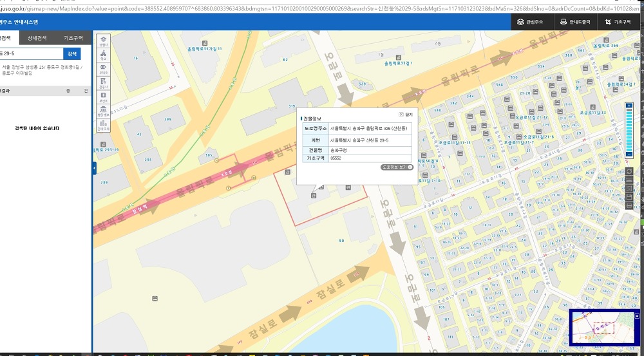The width and height of the screenshot is (644, 356).
Task: Click building number 289 on the map
Action: click(104, 183)
